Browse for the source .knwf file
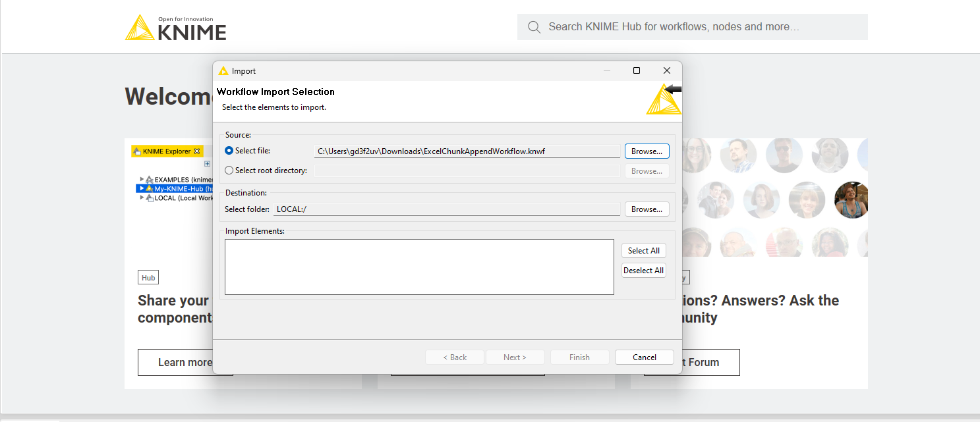 [647, 151]
